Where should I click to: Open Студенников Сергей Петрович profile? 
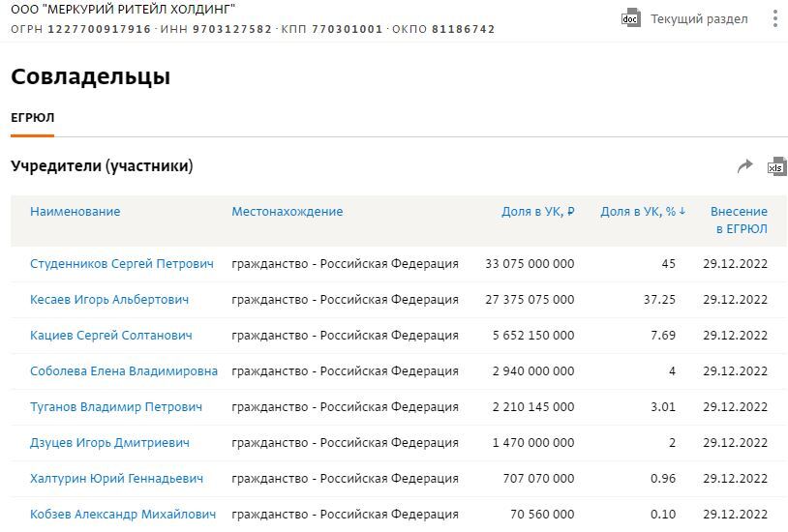click(x=121, y=264)
